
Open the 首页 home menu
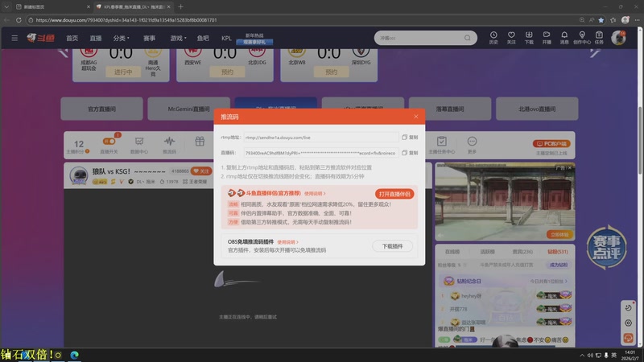pyautogui.click(x=72, y=38)
